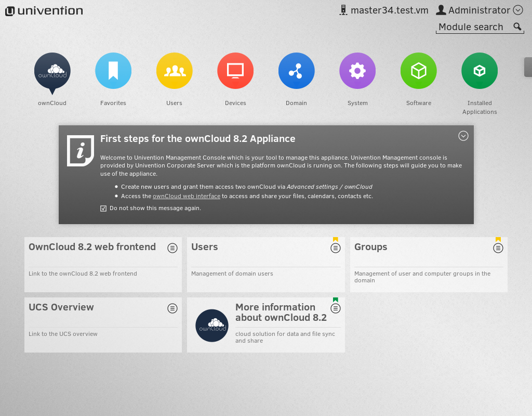Open the UCS Overview tile menu button
The width and height of the screenshot is (532, 416).
pos(172,308)
